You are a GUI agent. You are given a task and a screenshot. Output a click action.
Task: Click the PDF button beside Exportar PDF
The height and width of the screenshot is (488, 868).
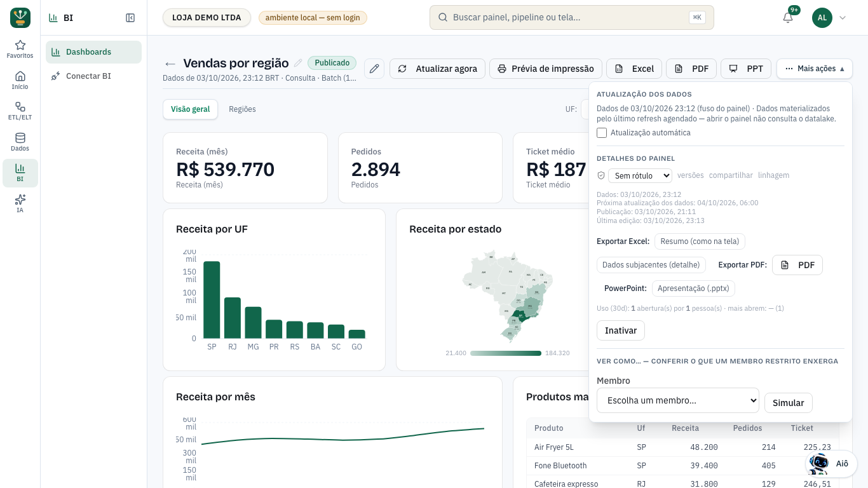point(797,265)
